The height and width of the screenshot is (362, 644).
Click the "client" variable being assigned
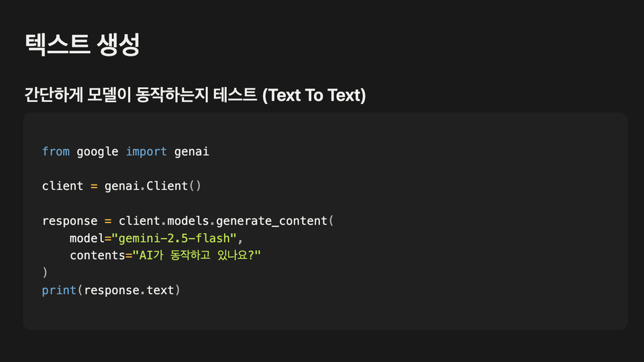(62, 186)
